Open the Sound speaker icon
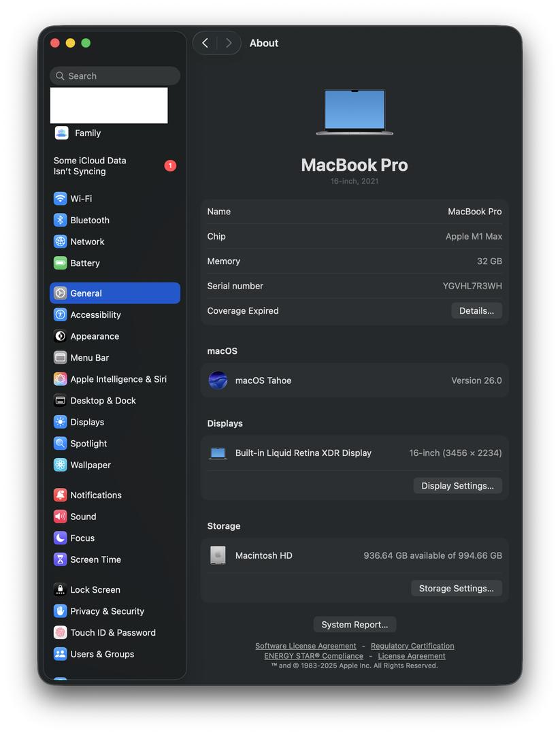 click(60, 517)
